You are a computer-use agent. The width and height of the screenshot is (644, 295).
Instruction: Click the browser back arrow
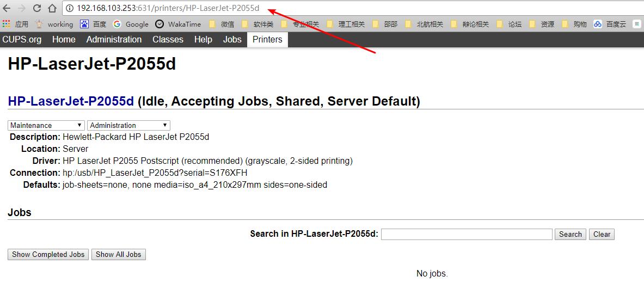(7, 8)
